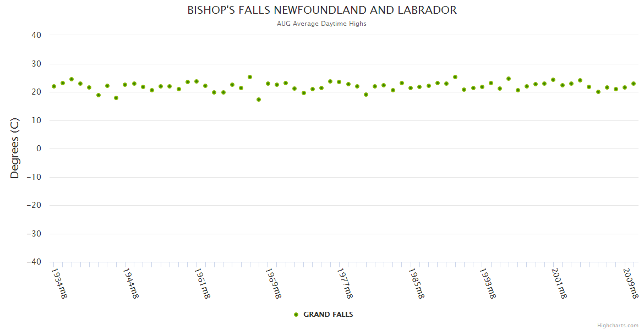Select the 1977m8 x-axis label

click(345, 283)
